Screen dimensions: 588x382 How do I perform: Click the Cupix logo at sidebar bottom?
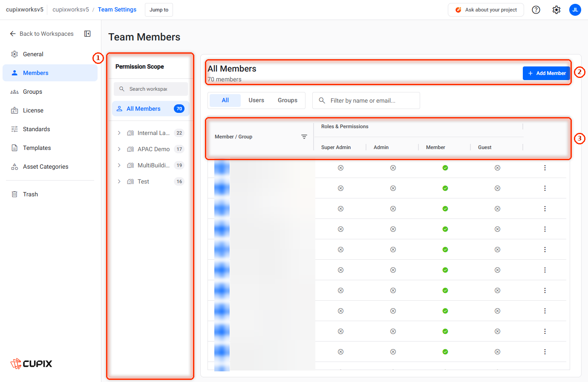click(32, 364)
